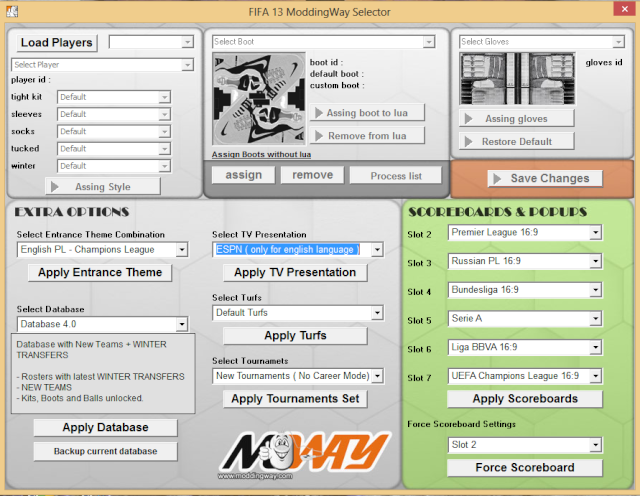Click Apply Tournaments Set button
The width and height of the screenshot is (640, 496).
pos(295,398)
